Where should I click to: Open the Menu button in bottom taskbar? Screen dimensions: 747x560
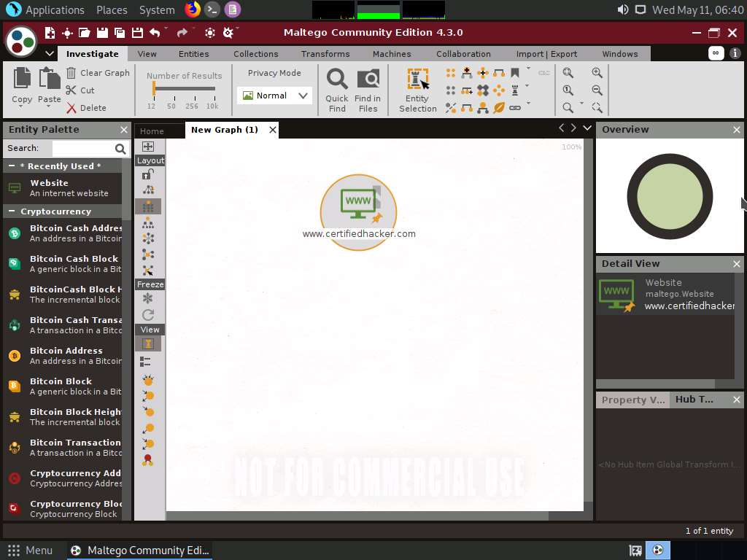click(x=30, y=551)
